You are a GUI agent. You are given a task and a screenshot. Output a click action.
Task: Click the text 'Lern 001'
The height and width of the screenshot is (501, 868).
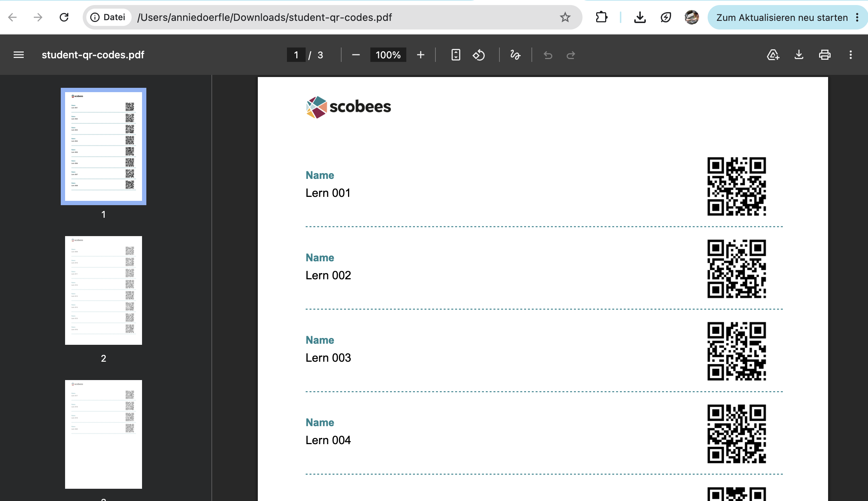pos(328,193)
